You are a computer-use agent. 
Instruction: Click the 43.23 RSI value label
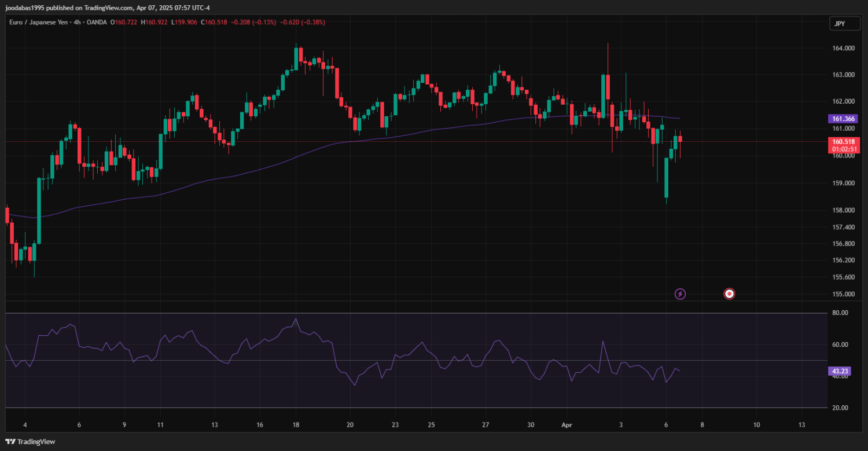[840, 371]
